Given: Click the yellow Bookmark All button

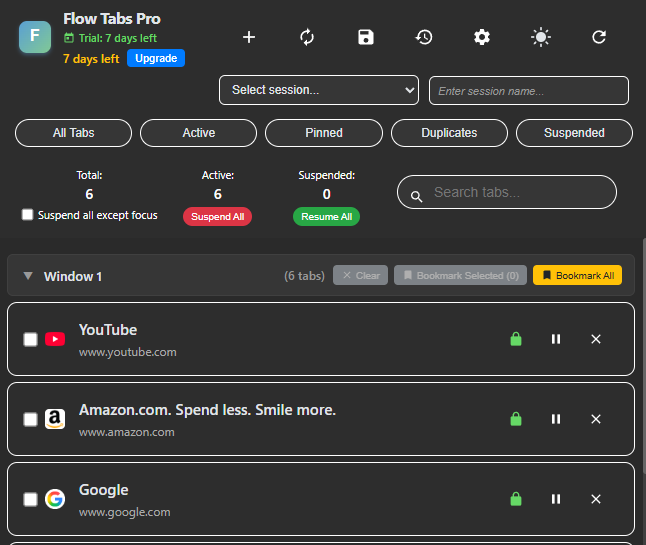Looking at the screenshot, I should coord(578,275).
